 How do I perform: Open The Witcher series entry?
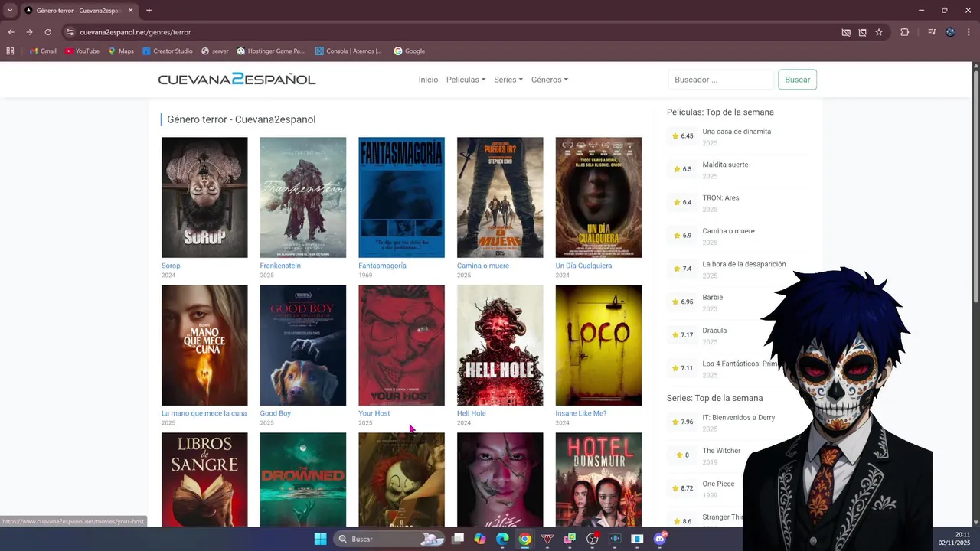pos(721,451)
